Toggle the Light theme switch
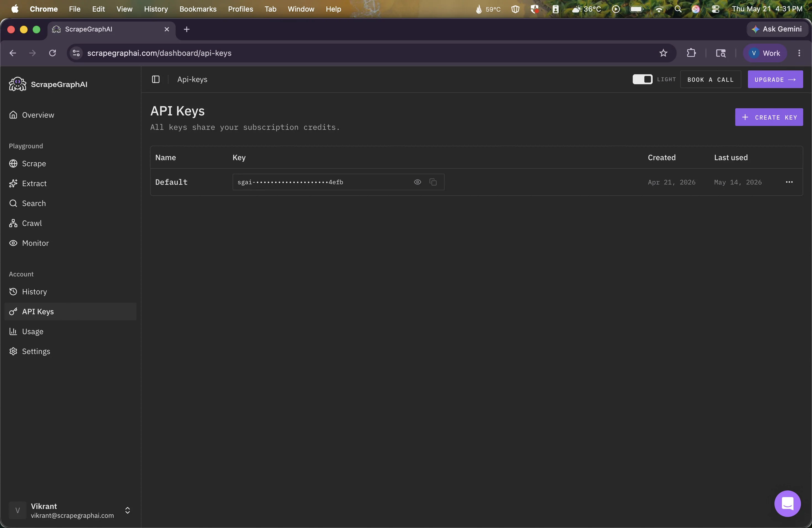 642,79
